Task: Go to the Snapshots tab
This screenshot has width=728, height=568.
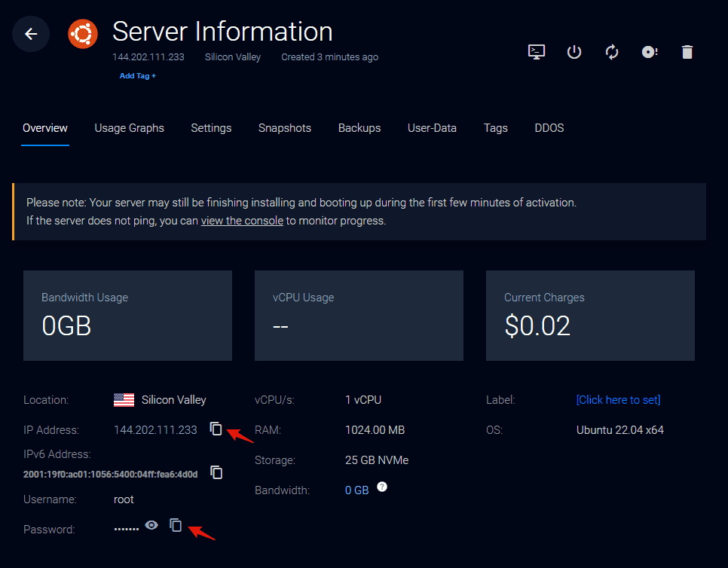Action: (284, 128)
